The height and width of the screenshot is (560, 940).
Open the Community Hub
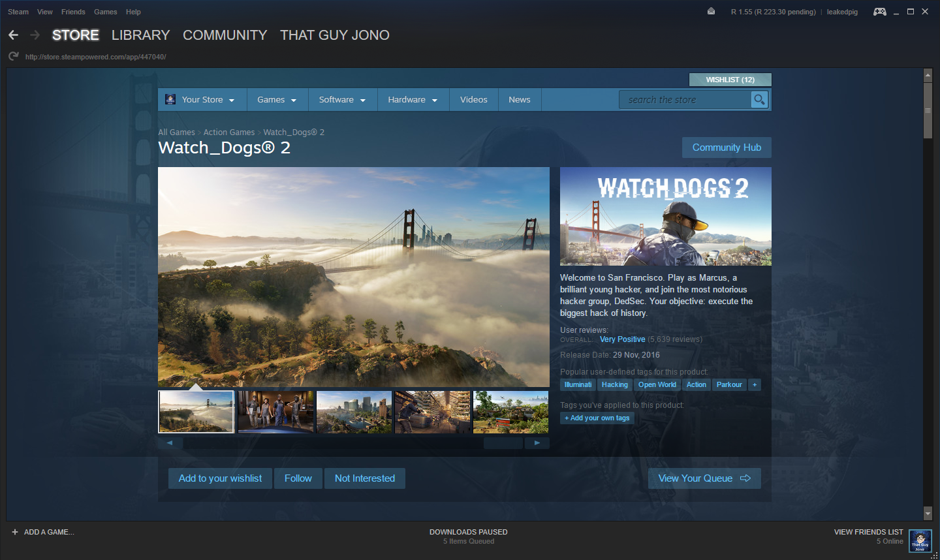(x=727, y=148)
